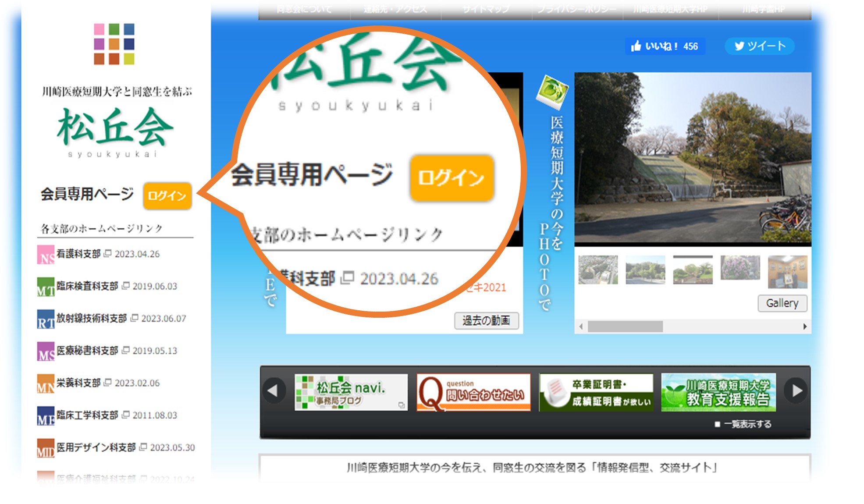Click the brown MID icon for 医用デザイン科支部

(x=46, y=448)
